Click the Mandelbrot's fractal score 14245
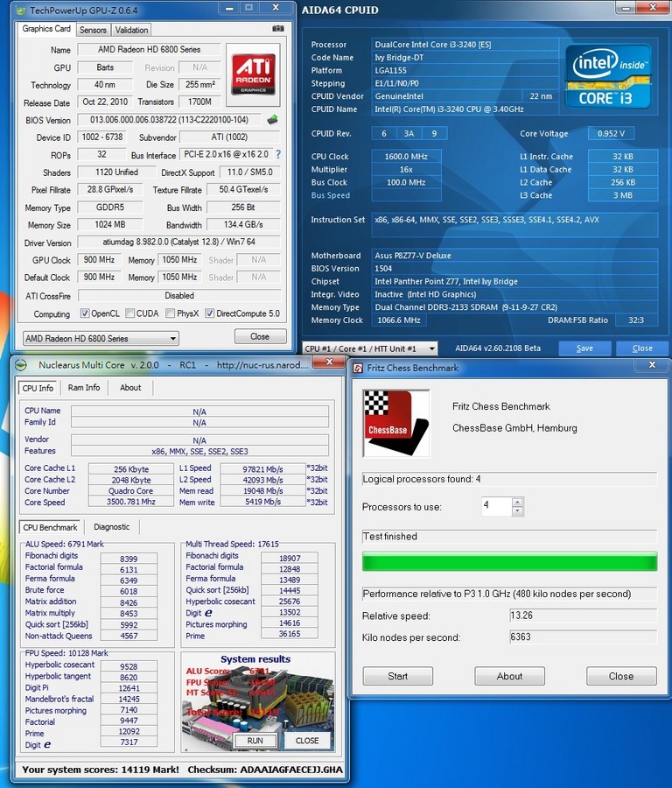The image size is (672, 788). [129, 699]
